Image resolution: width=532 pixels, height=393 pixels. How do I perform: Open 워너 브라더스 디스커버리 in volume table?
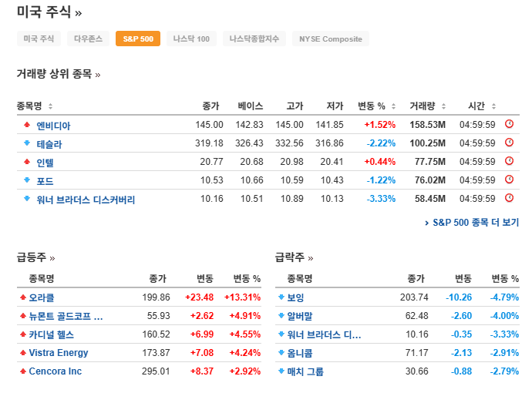86,200
